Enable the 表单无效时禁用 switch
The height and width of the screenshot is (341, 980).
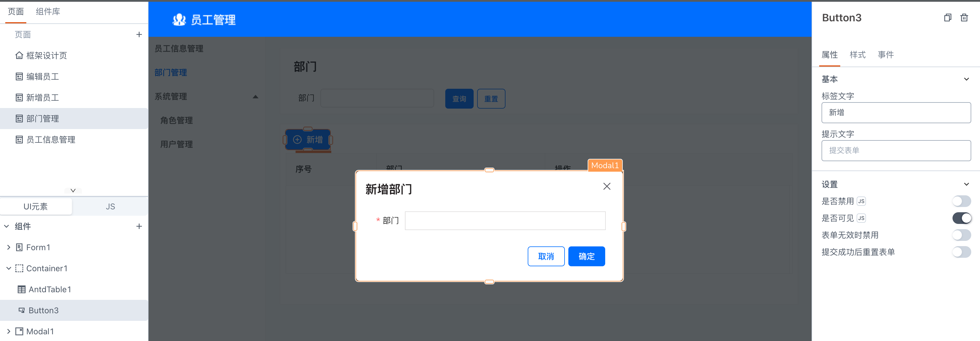coord(961,235)
